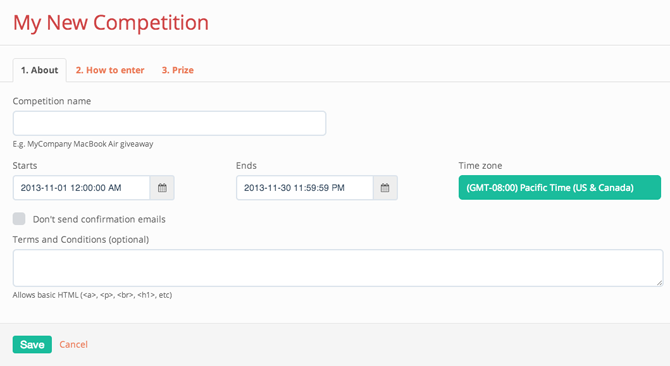Focus the Competition name text field
Screen dimensions: 670x366
tap(169, 123)
